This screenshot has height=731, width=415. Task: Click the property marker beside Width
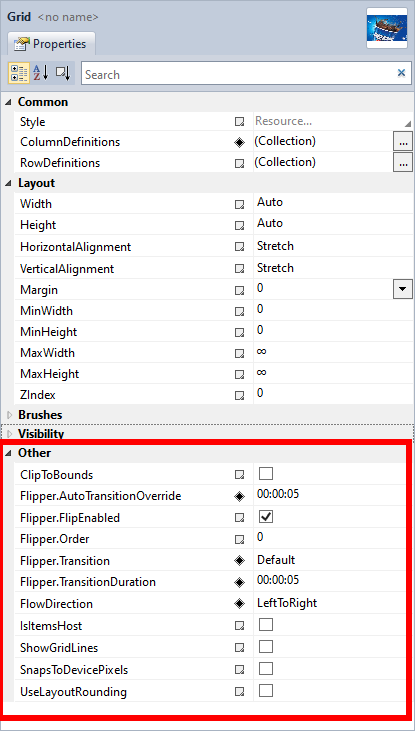coord(239,205)
